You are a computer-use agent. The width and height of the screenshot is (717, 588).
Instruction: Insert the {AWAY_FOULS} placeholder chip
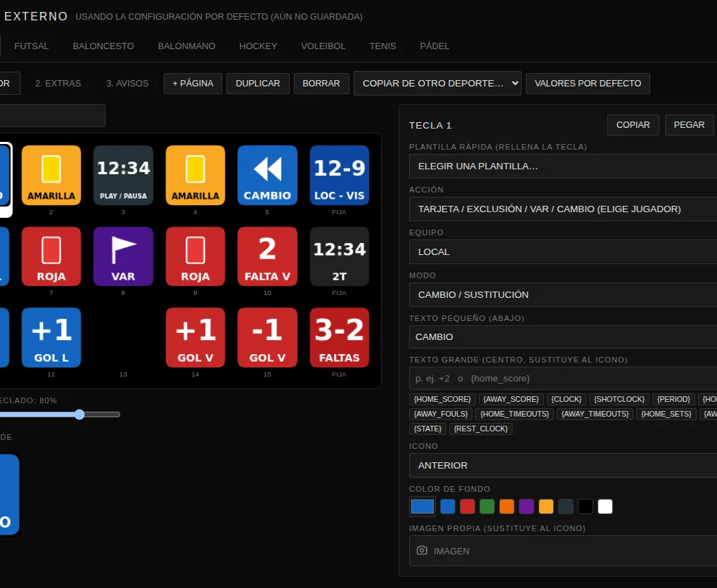[x=441, y=414]
